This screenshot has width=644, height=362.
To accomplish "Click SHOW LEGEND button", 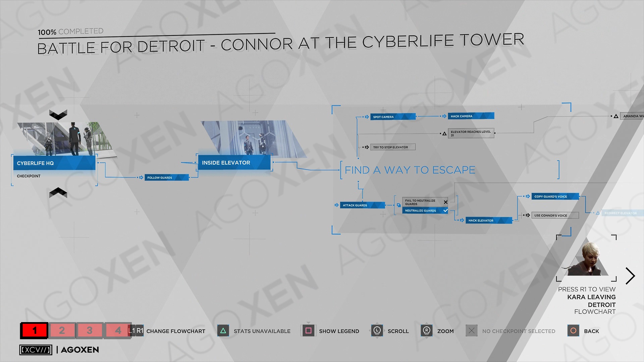I will pos(332,330).
